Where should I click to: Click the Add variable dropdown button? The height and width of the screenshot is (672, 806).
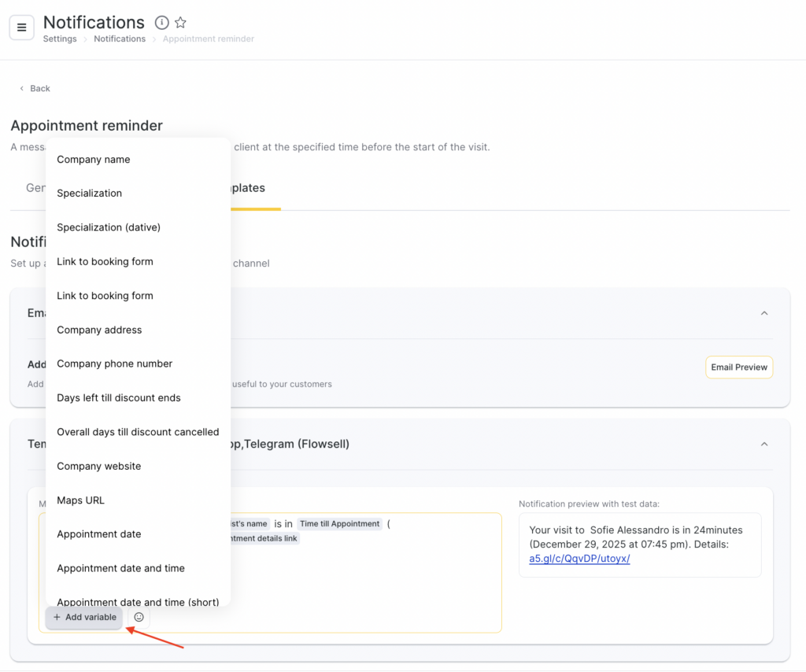84,617
